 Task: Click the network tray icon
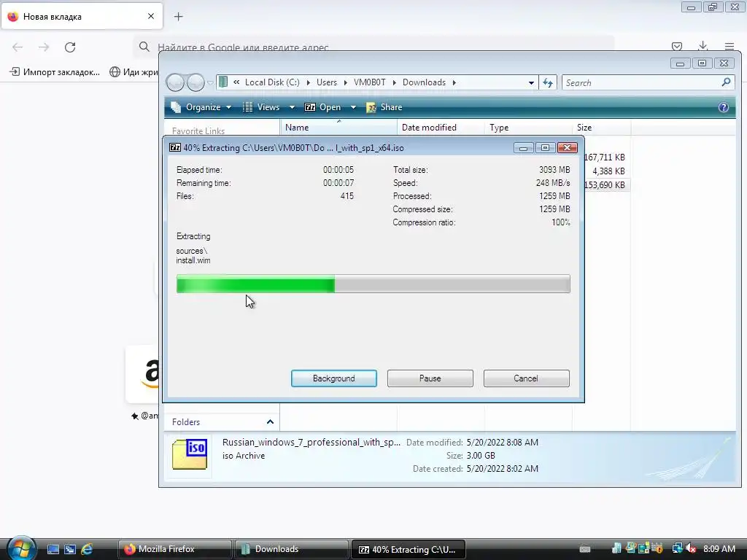click(678, 549)
